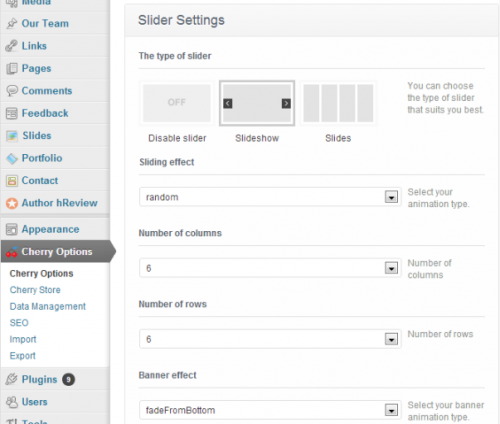The height and width of the screenshot is (424, 500).
Task: Open the Data Management link
Action: coord(48,306)
